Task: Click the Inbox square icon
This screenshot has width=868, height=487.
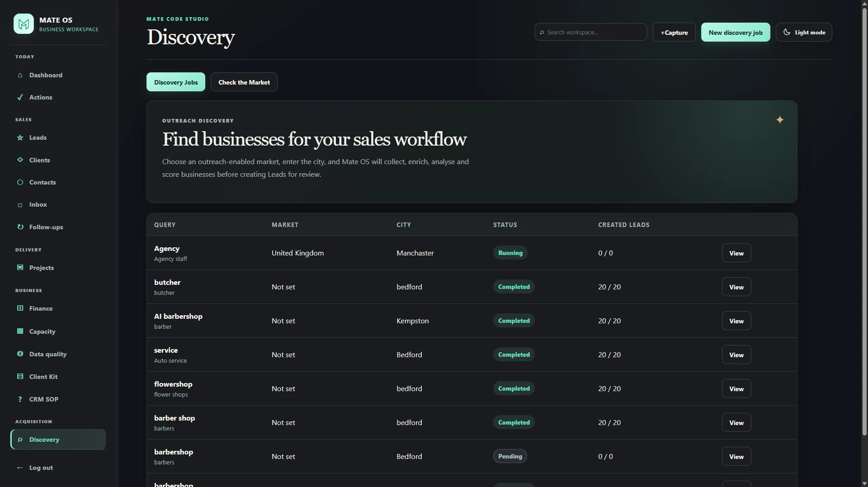Action: [x=20, y=205]
